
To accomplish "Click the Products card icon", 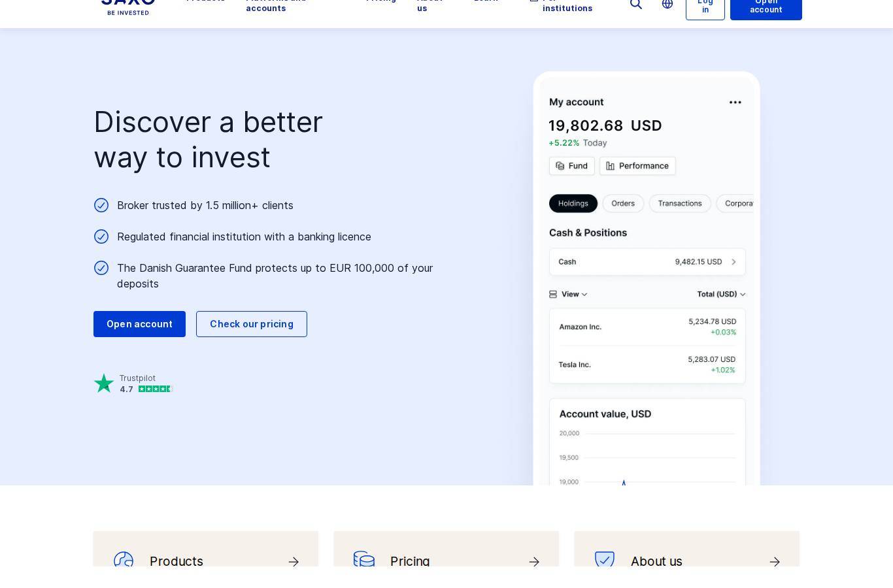I will pyautogui.click(x=124, y=559).
